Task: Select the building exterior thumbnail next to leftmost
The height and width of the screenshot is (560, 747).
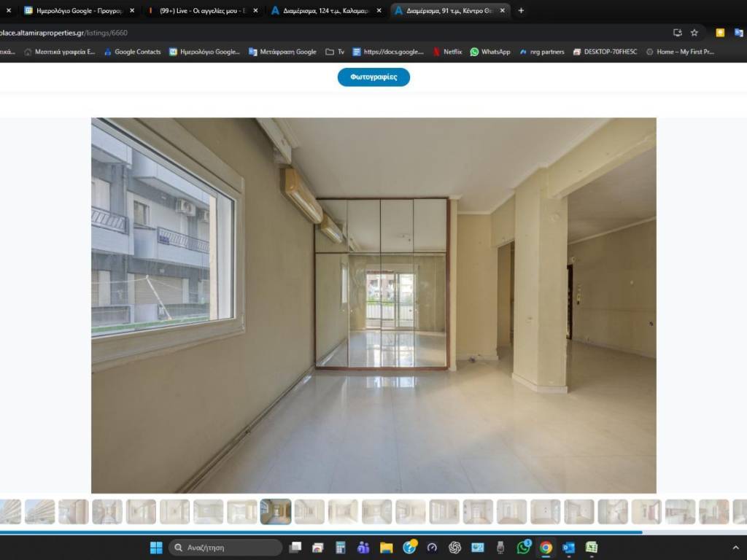Action: [39, 512]
